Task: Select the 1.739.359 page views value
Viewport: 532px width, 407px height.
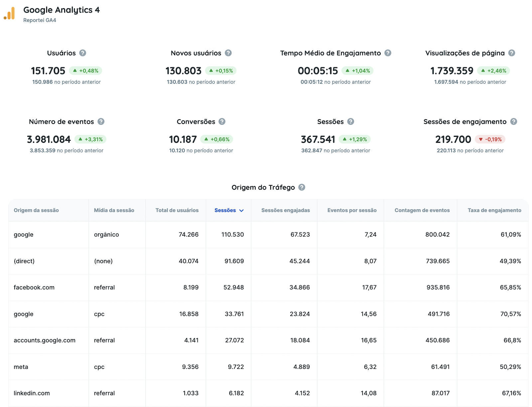Action: tap(452, 71)
